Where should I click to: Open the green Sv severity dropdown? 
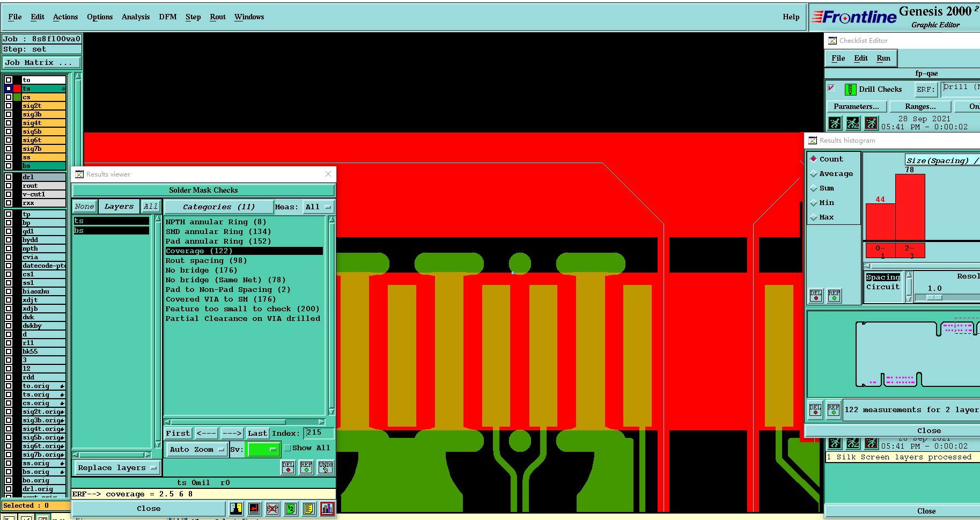pos(263,450)
